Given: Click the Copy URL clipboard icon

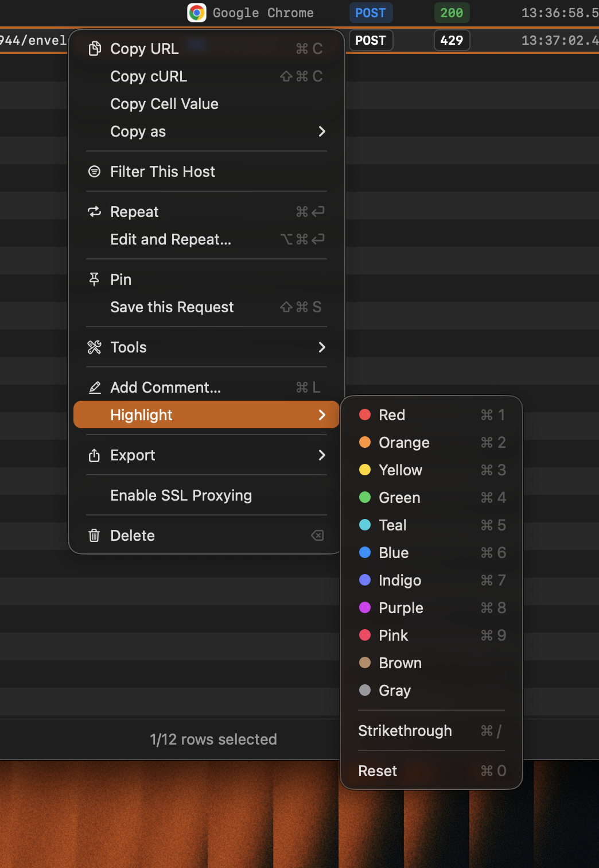Looking at the screenshot, I should (x=95, y=49).
